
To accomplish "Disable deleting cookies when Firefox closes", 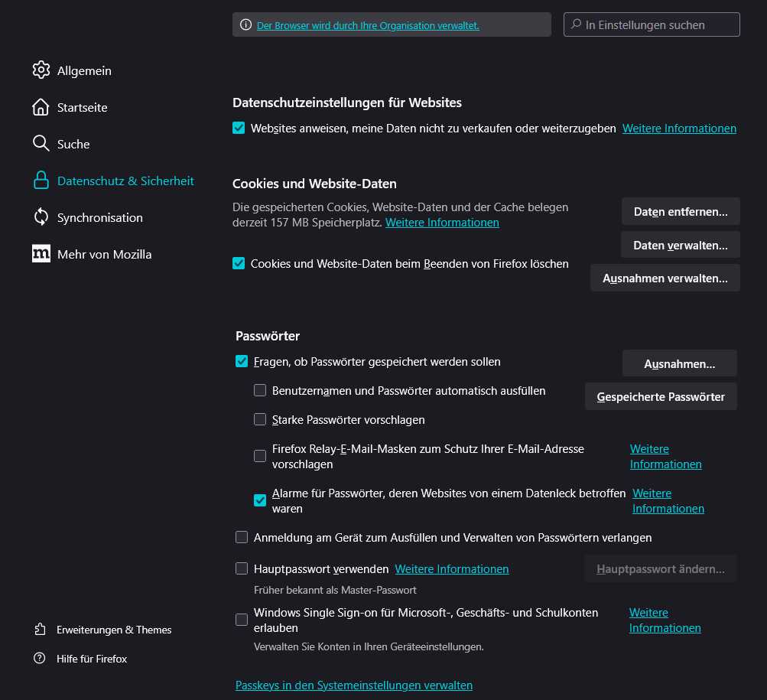I will click(239, 263).
